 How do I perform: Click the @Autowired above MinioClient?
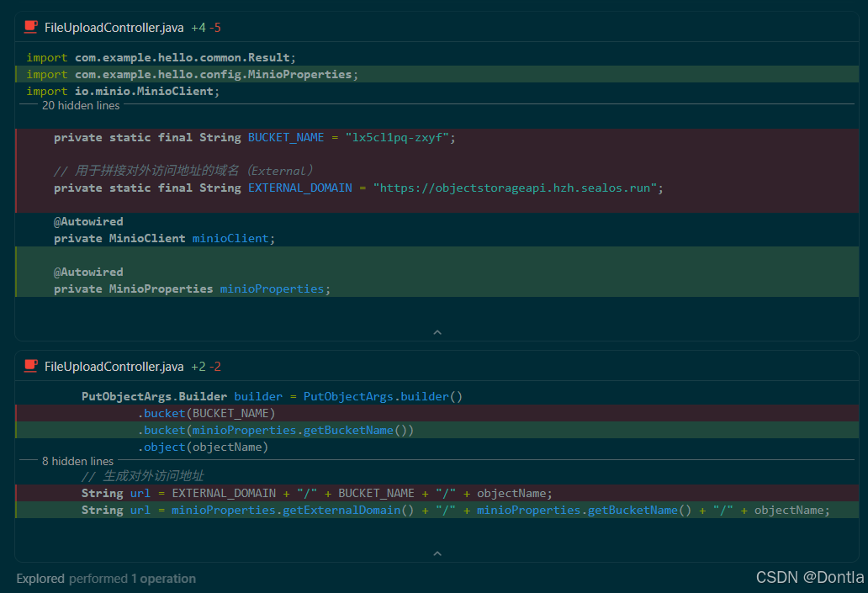coord(88,221)
